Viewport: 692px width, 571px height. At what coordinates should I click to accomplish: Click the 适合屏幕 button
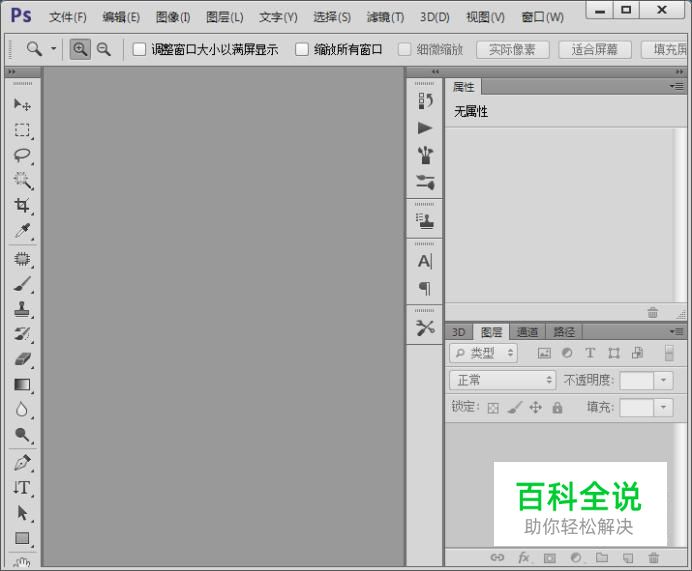pyautogui.click(x=595, y=49)
